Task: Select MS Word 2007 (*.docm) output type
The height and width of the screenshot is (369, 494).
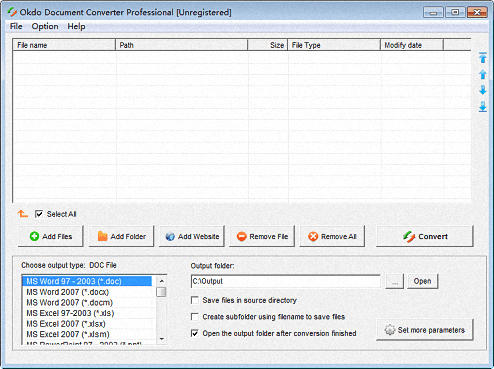Action: pyautogui.click(x=87, y=303)
